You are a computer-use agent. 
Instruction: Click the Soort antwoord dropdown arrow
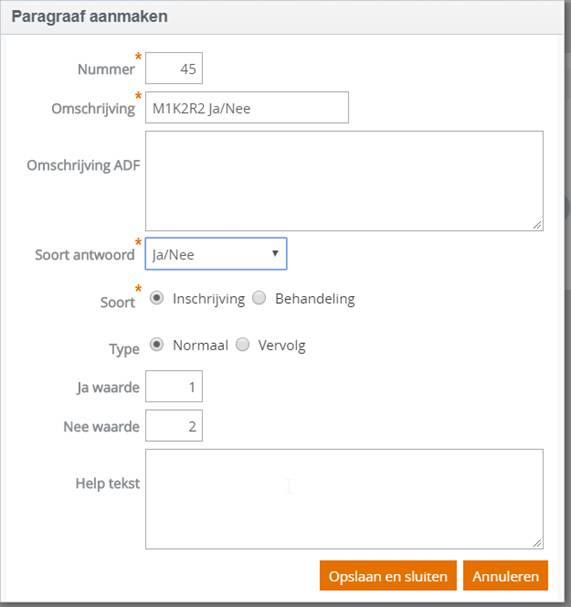pos(275,254)
